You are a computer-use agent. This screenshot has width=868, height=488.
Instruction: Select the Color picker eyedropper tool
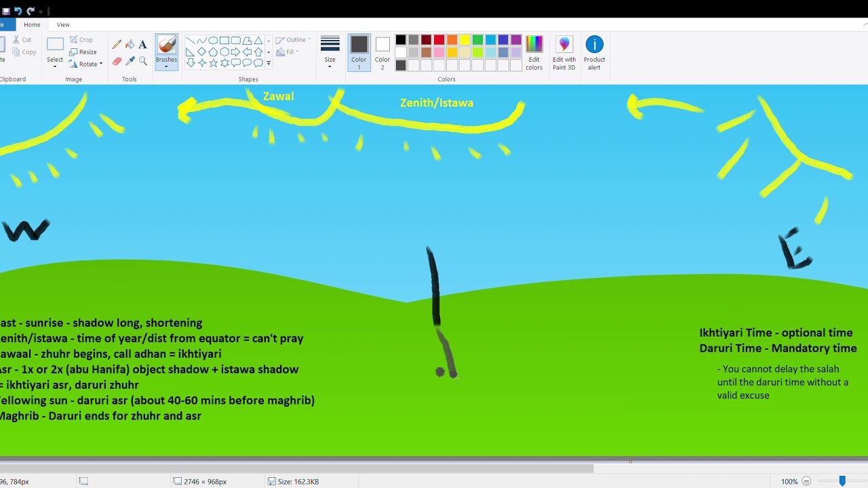click(x=130, y=61)
